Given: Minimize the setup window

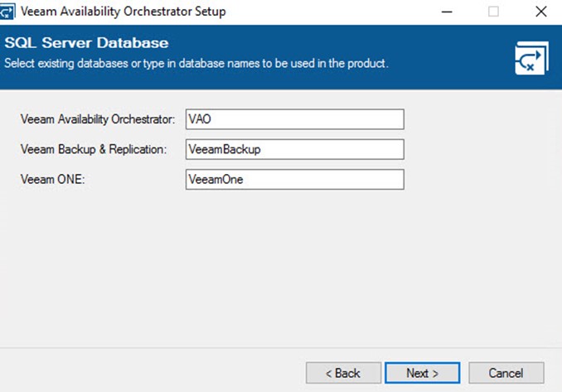Looking at the screenshot, I should pos(447,12).
